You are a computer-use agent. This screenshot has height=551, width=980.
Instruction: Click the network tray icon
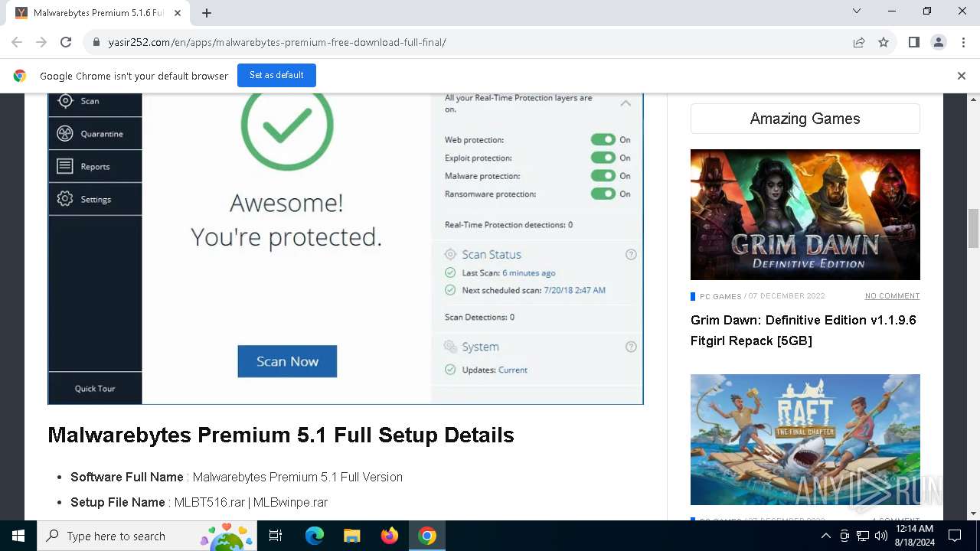tap(863, 536)
